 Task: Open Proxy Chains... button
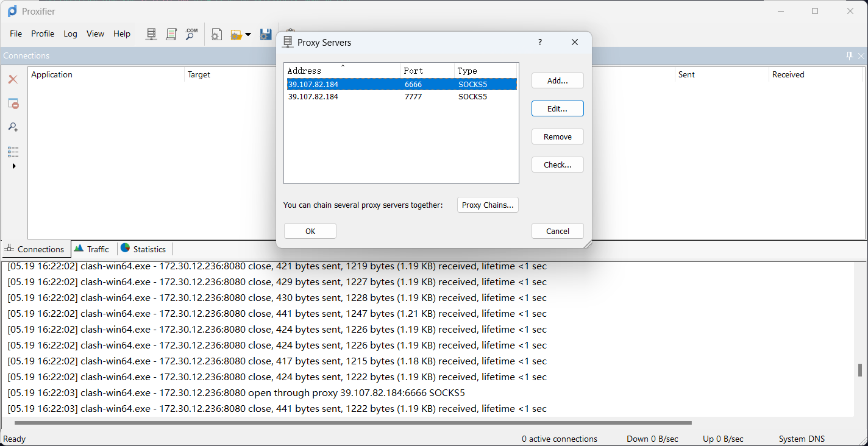pyautogui.click(x=488, y=205)
